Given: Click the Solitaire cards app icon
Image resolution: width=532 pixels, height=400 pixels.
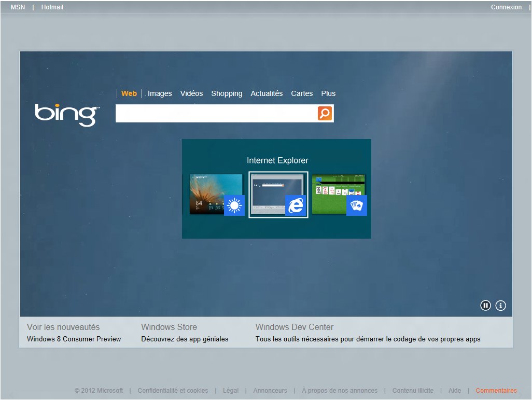Looking at the screenshot, I should (357, 205).
